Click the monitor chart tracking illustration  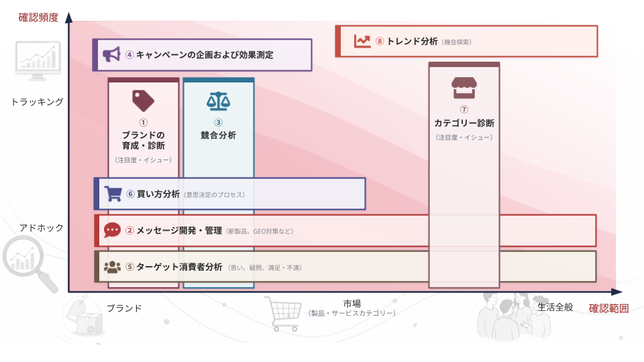[x=38, y=61]
